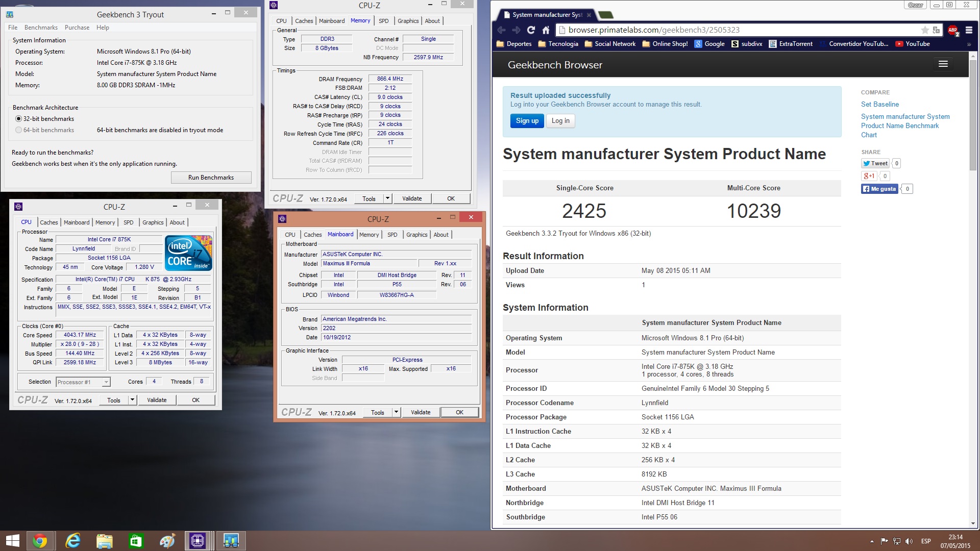The height and width of the screenshot is (551, 980).
Task: Open Geekbench File menu
Action: (x=13, y=28)
